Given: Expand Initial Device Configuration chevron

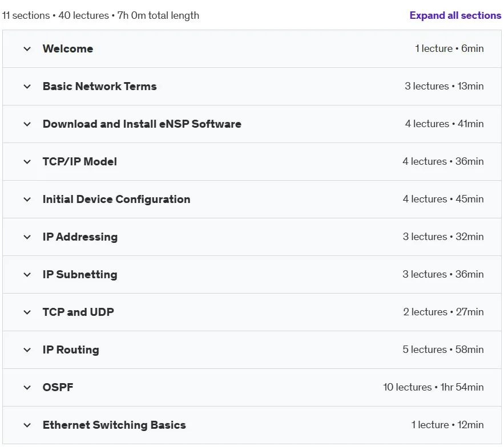Looking at the screenshot, I should click(27, 200).
